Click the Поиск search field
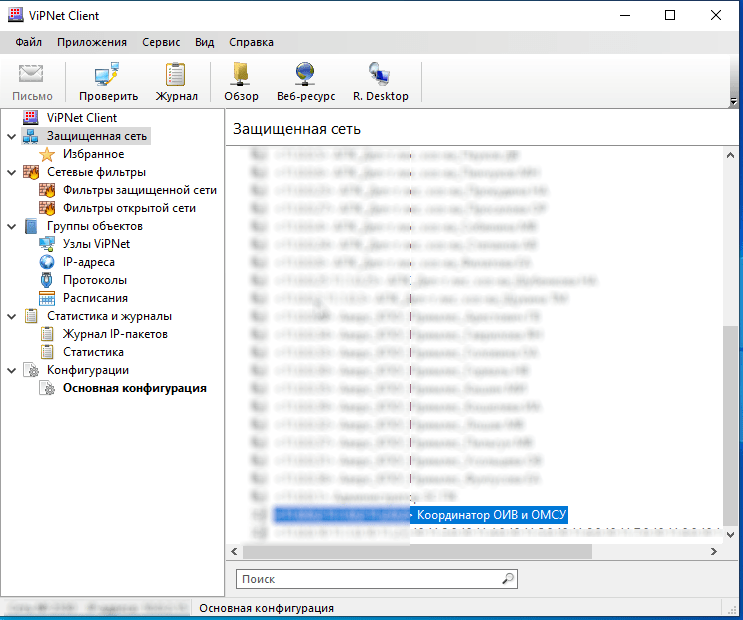Image resolution: width=743 pixels, height=620 pixels. (x=377, y=579)
